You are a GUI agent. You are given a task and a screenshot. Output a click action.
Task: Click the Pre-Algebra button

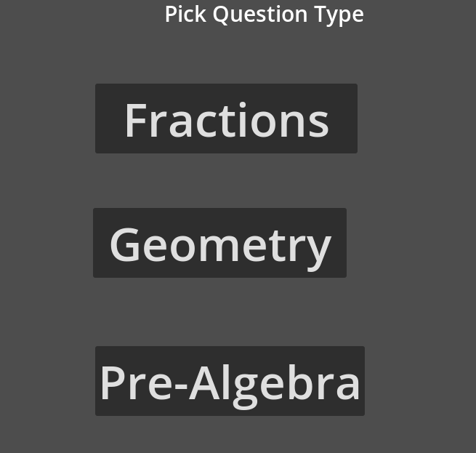[x=230, y=381]
